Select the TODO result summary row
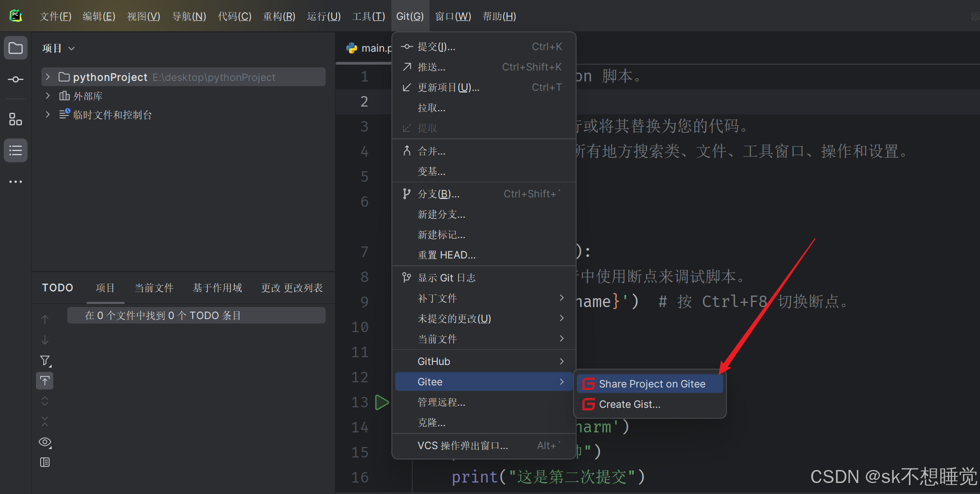 [196, 315]
